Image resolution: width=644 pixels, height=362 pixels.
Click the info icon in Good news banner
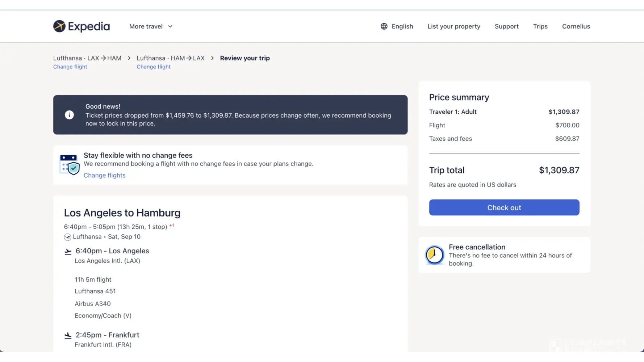tap(69, 115)
